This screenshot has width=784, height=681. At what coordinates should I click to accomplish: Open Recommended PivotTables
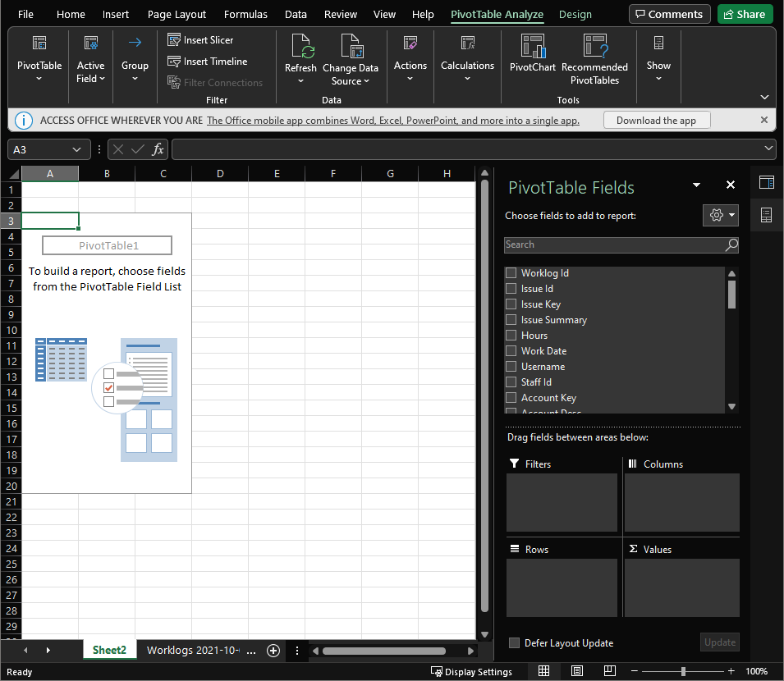click(x=595, y=56)
